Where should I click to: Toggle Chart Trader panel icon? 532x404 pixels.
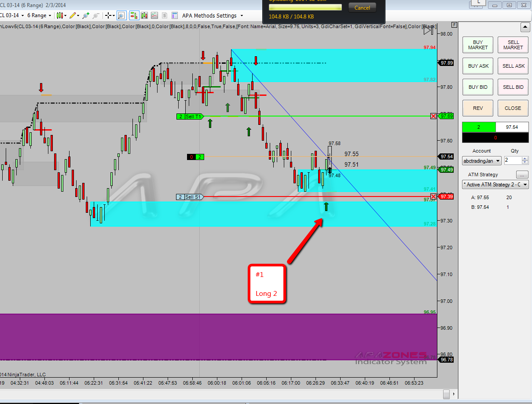tap(134, 15)
